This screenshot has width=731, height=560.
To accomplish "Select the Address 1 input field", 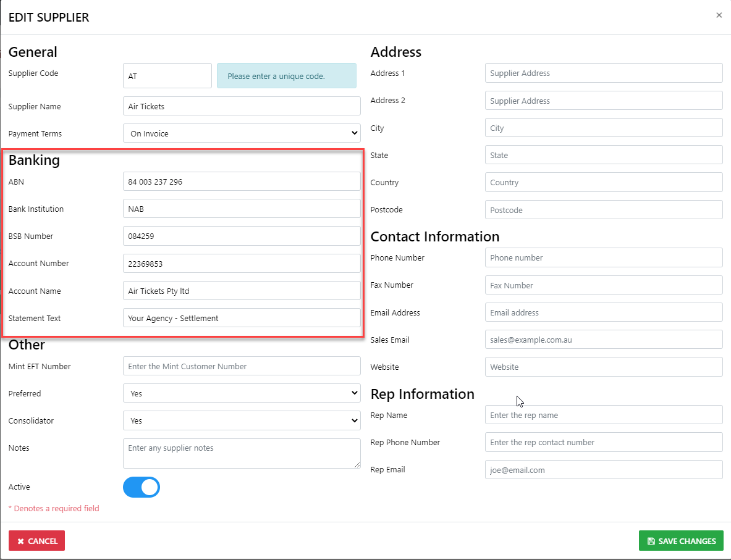I will (x=604, y=73).
